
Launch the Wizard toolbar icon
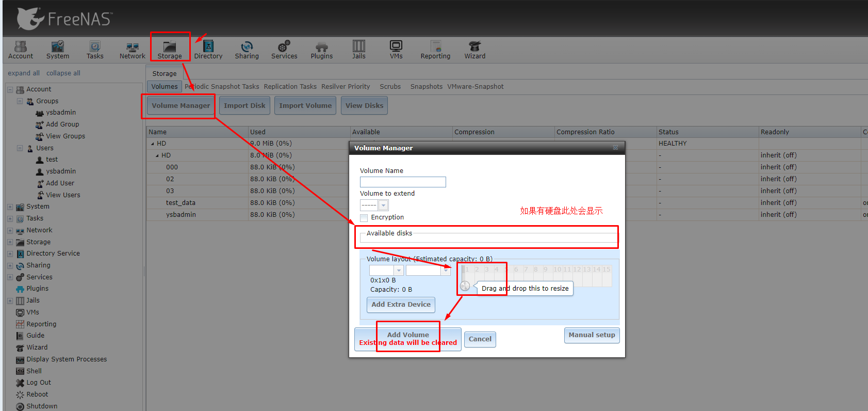coord(475,50)
